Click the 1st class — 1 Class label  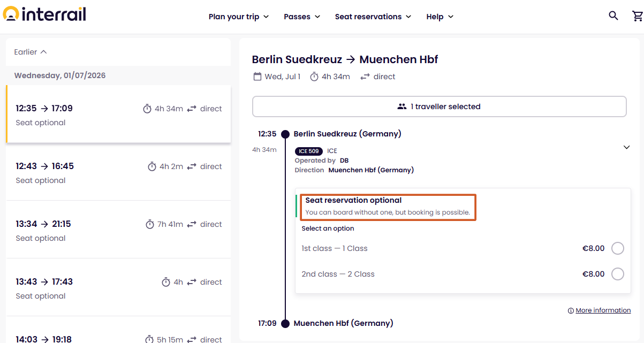pos(335,248)
